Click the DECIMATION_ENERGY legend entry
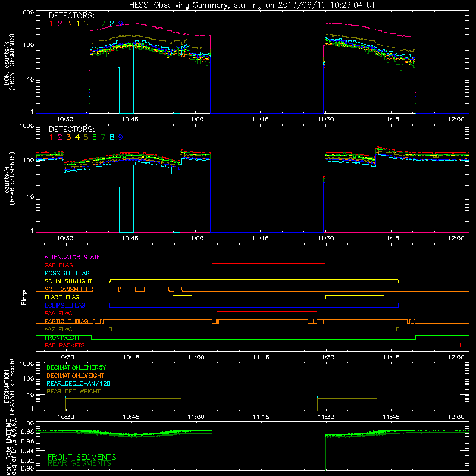Screen dimensions: 476x476 (76, 368)
